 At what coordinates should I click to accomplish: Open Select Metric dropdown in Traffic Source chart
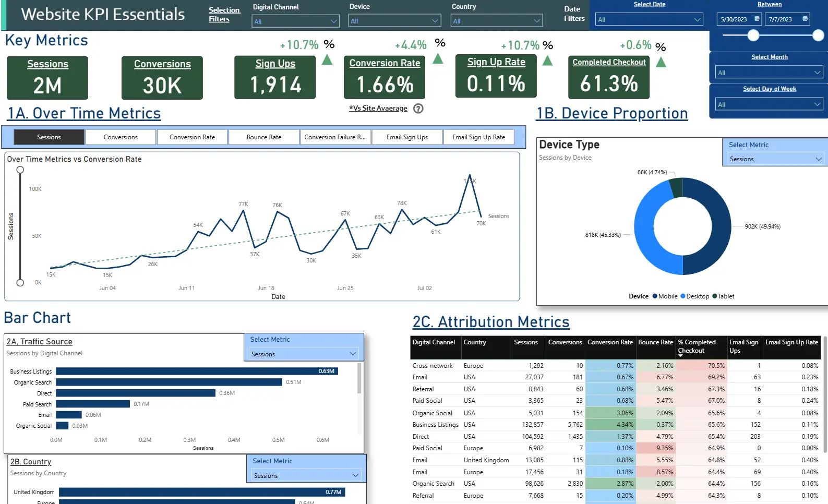[353, 354]
